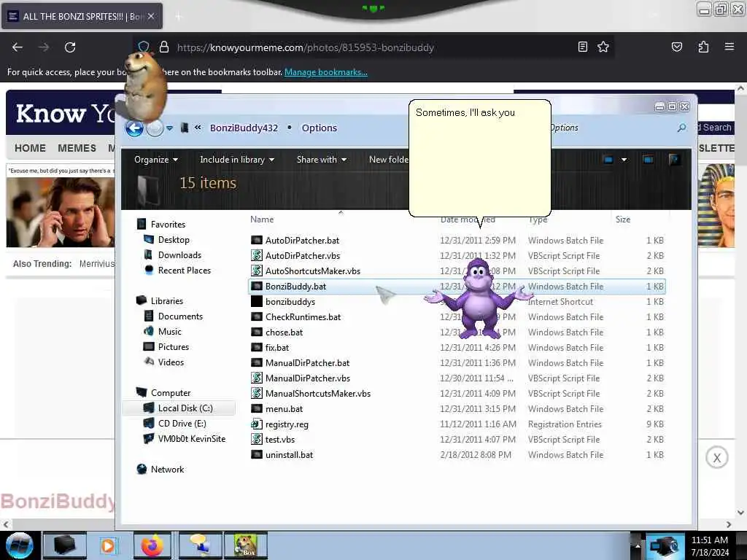The width and height of the screenshot is (747, 560).
Task: Select ManualDirPatcher.vbs script icon
Action: pos(257,378)
